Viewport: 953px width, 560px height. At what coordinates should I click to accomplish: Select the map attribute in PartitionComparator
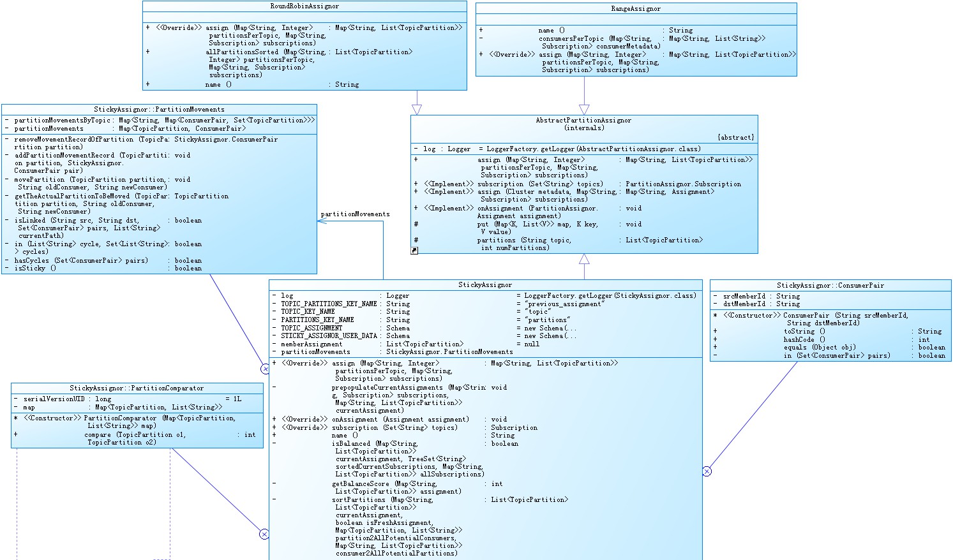point(118,407)
